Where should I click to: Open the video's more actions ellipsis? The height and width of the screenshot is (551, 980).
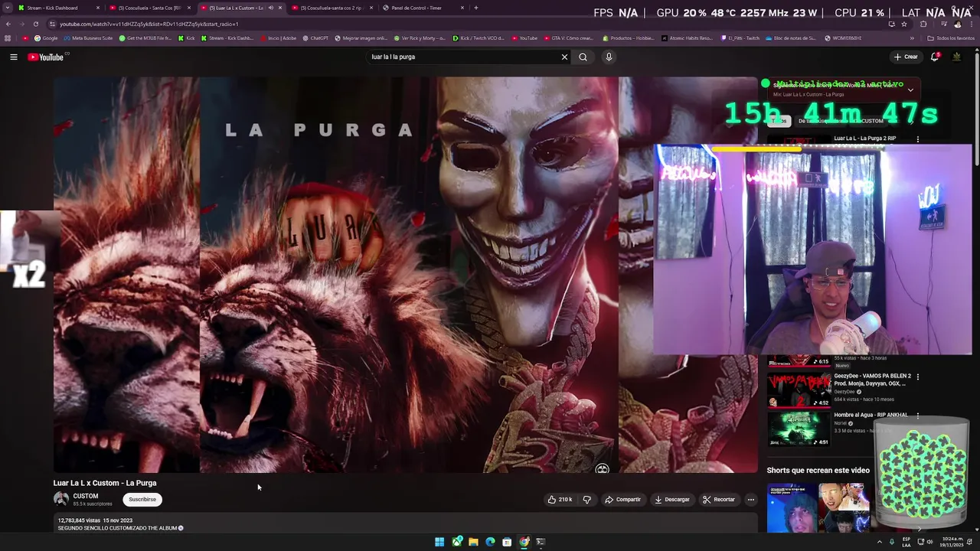[x=751, y=499]
